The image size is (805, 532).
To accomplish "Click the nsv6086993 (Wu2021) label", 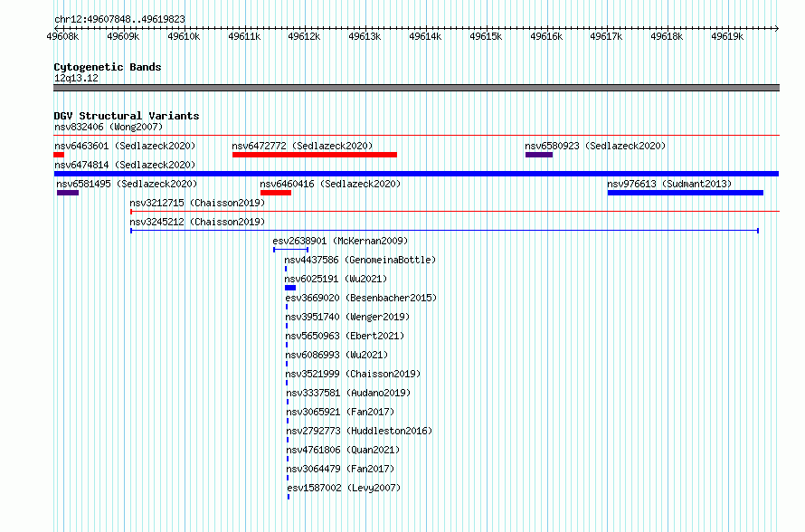I will pos(336,355).
